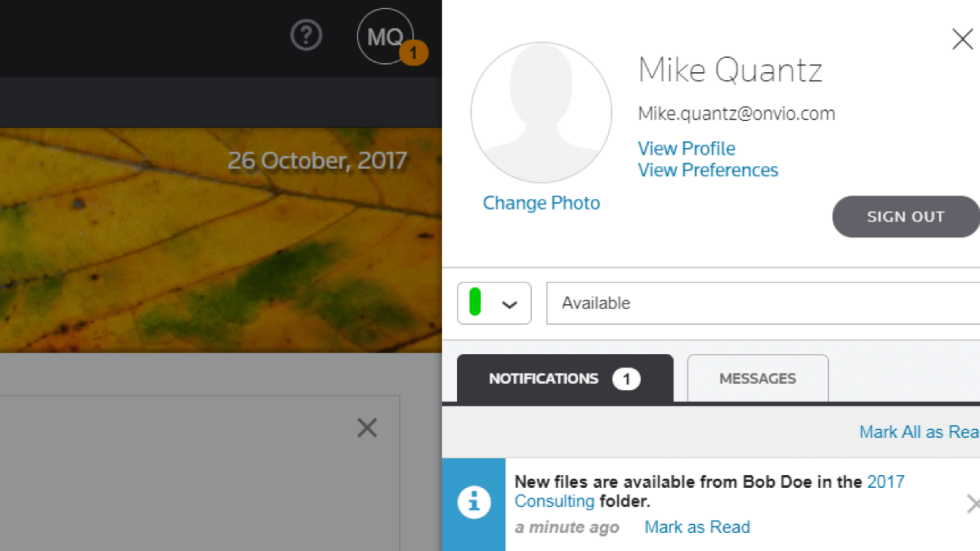Screen dimensions: 980x551
Task: Click the orange notification badge on avatar
Action: pyautogui.click(x=413, y=53)
